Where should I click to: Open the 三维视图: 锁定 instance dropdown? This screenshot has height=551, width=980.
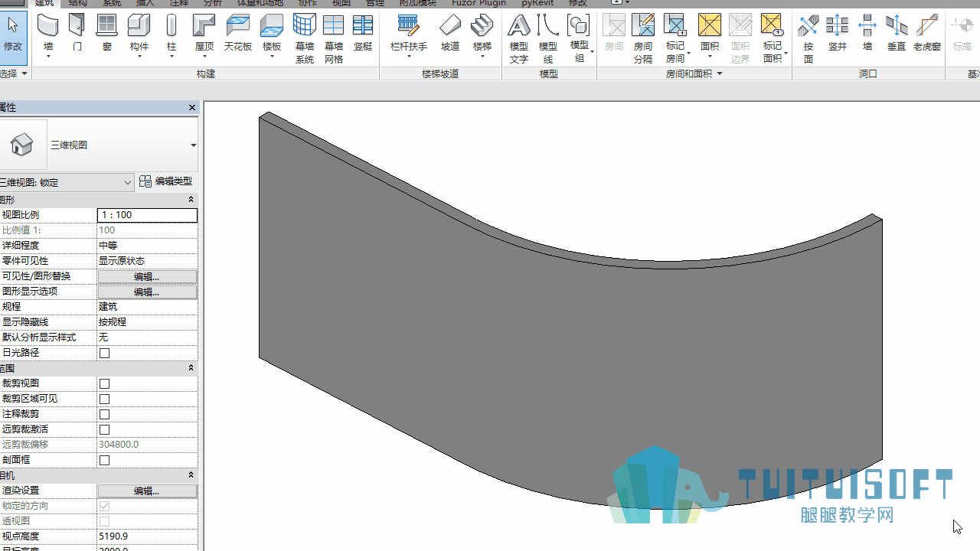(67, 182)
